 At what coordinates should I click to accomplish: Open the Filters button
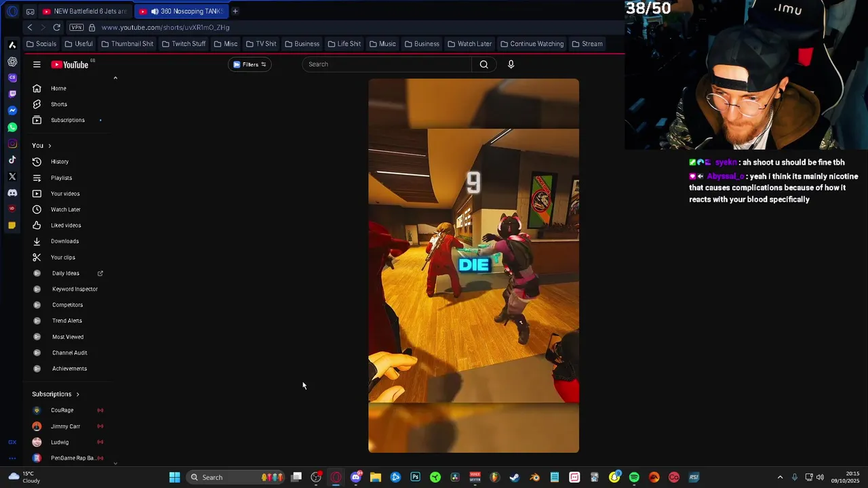[250, 64]
